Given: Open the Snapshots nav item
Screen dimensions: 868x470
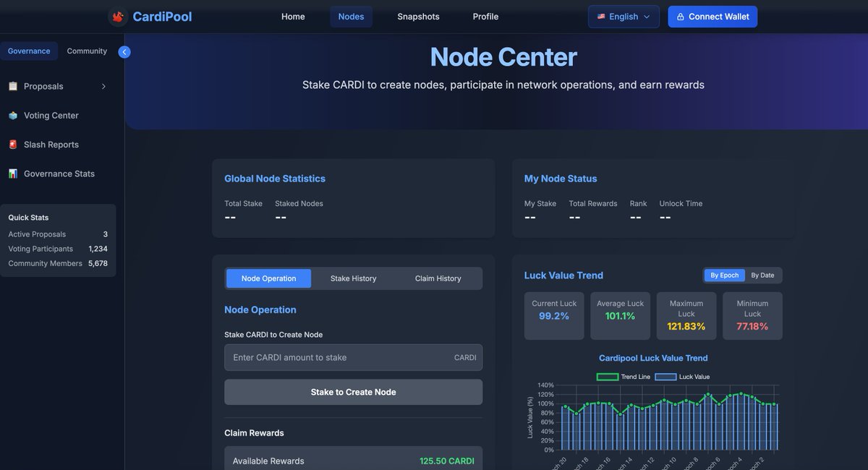Looking at the screenshot, I should click(418, 17).
